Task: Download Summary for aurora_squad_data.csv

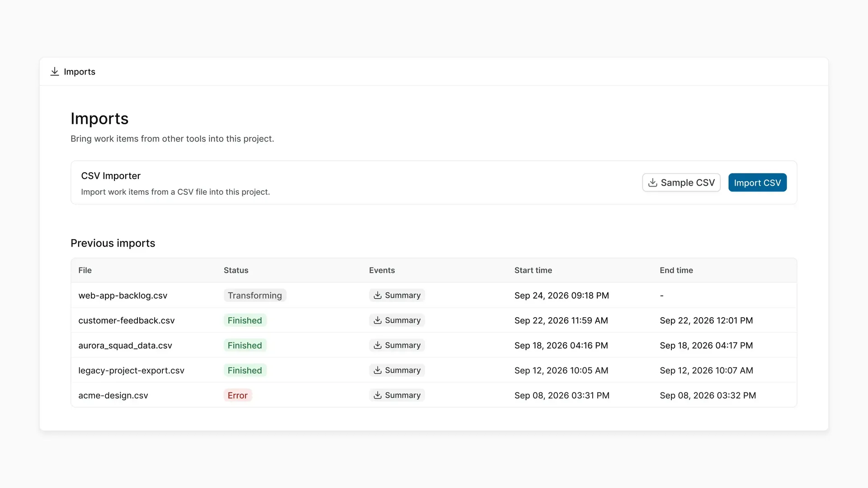Action: click(397, 345)
